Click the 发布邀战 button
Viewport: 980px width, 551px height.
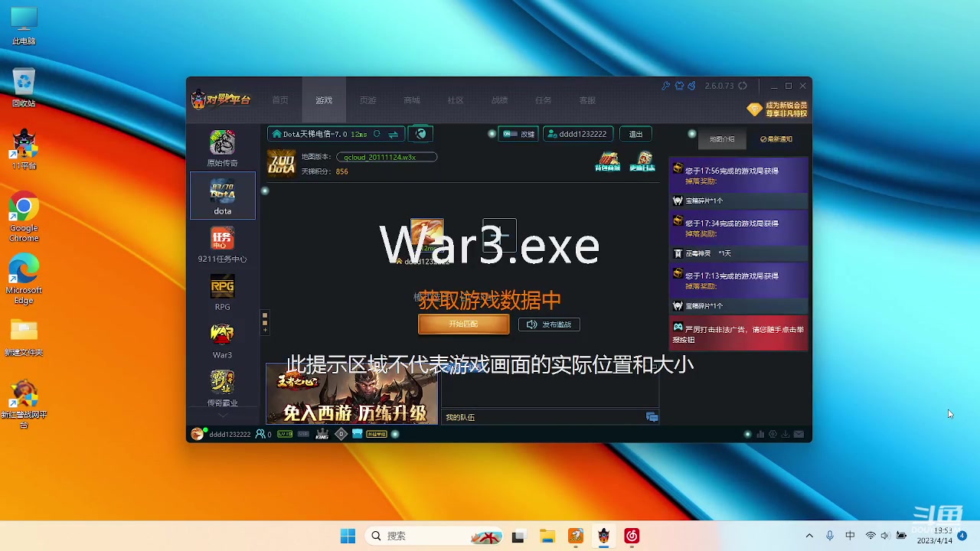click(x=549, y=324)
